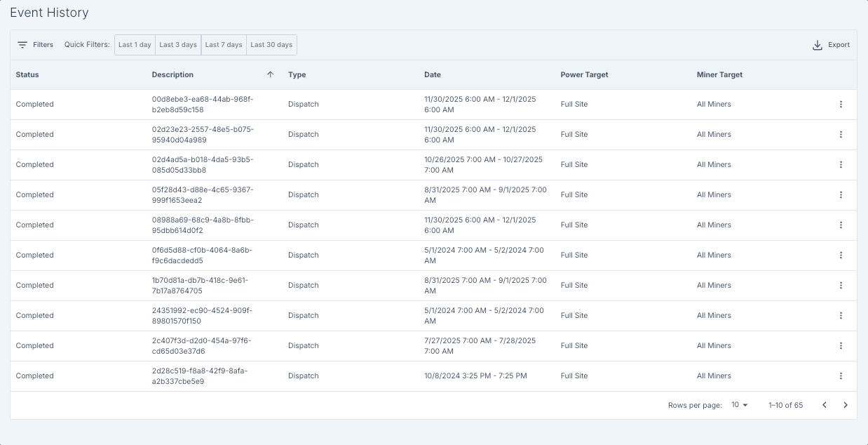Viewport: 868px width, 445px height.
Task: Open actions menu for event 0f6d5d88
Action: 841,255
